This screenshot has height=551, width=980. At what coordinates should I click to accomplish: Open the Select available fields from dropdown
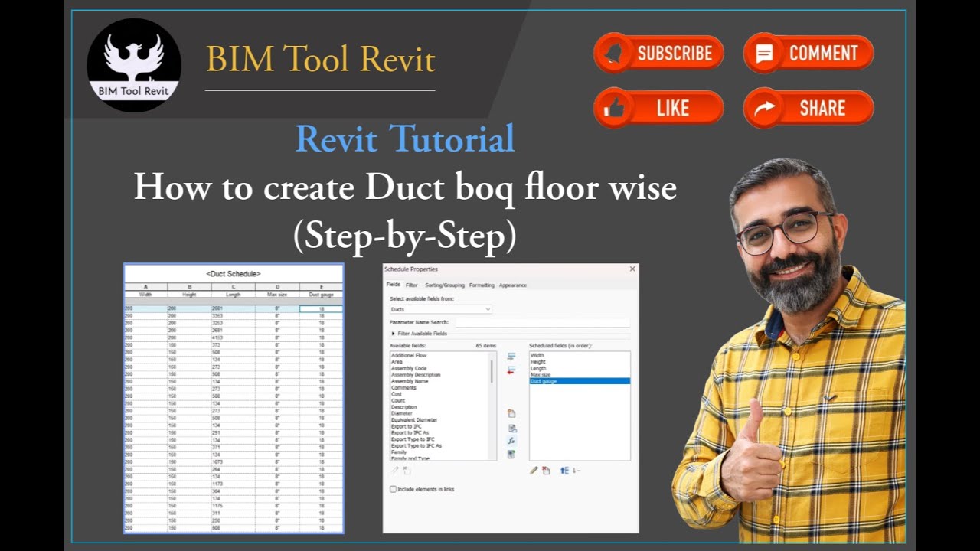point(440,309)
